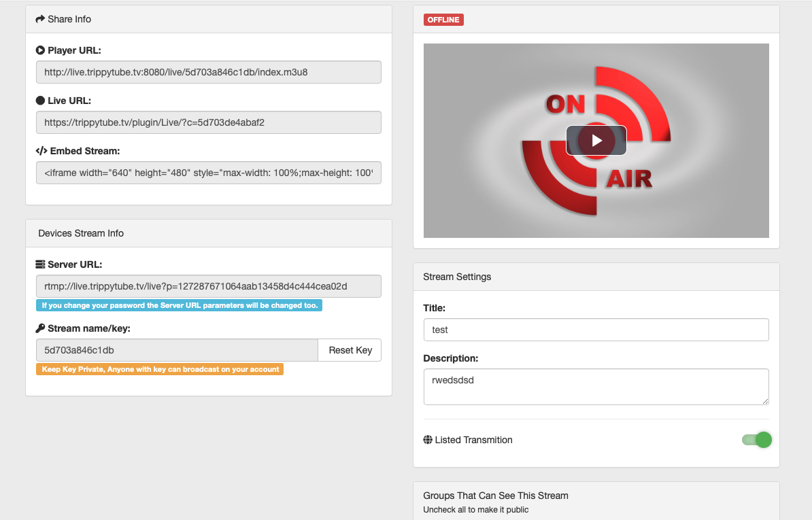The height and width of the screenshot is (520, 812).
Task: Click Groups That Can See This Stream heading
Action: [496, 496]
